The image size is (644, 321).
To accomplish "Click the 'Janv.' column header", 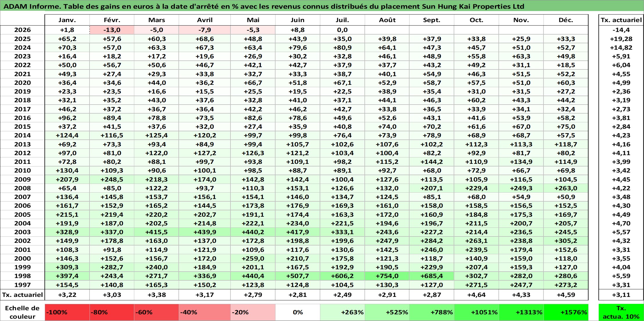I will coord(67,20).
